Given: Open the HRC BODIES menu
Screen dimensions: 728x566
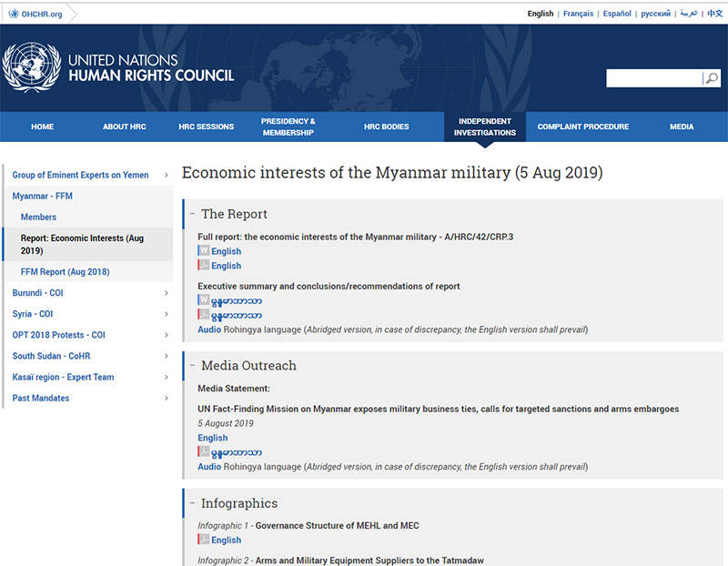Looking at the screenshot, I should click(x=386, y=126).
